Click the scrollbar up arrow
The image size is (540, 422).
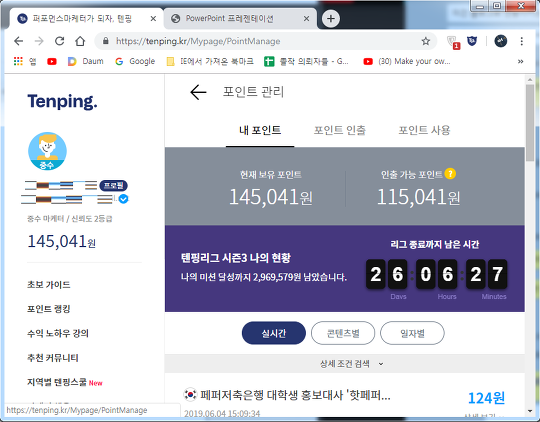point(530,80)
